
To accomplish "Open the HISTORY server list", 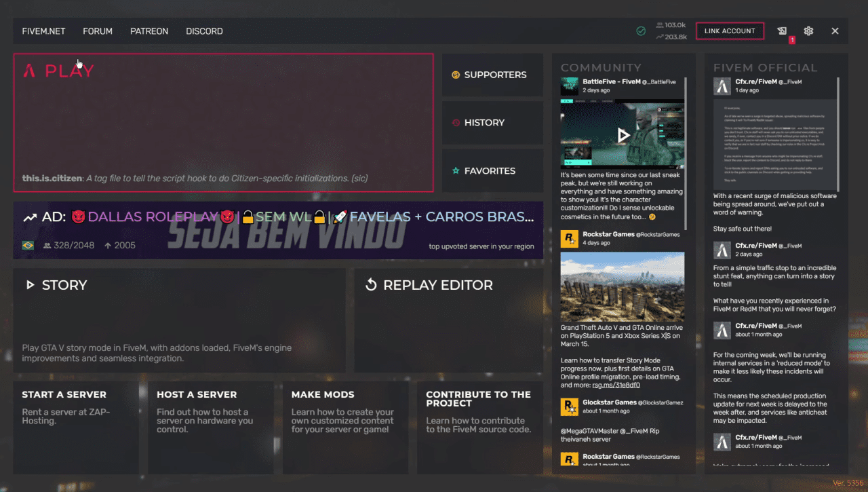I will pyautogui.click(x=492, y=123).
